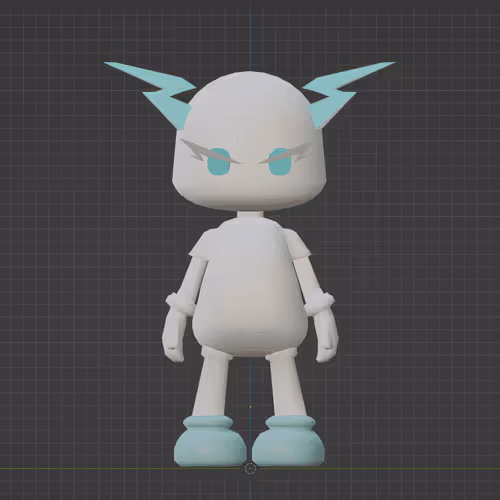
Task: Select the blue shoe on screen-right
Action: tap(288, 442)
